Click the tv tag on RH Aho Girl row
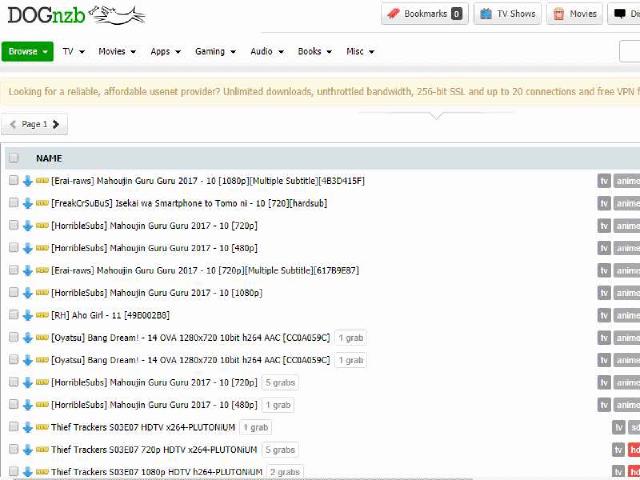Screen dimensions: 640x480 [x=604, y=316]
